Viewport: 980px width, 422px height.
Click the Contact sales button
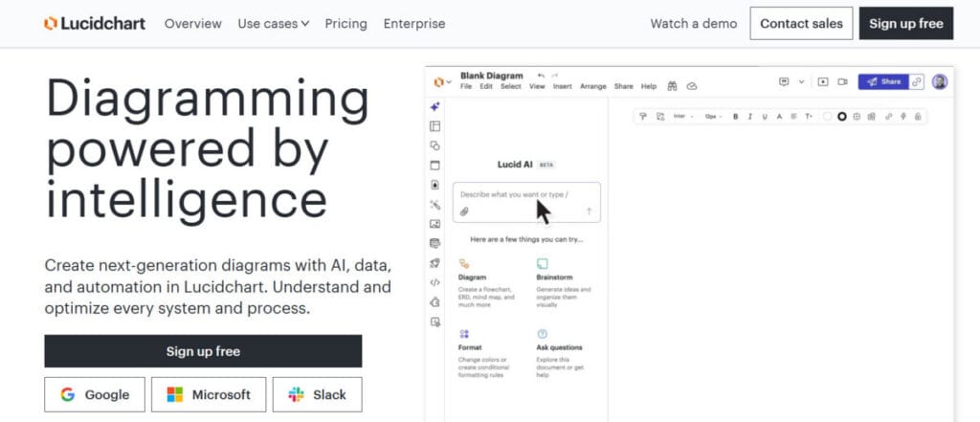(x=801, y=24)
